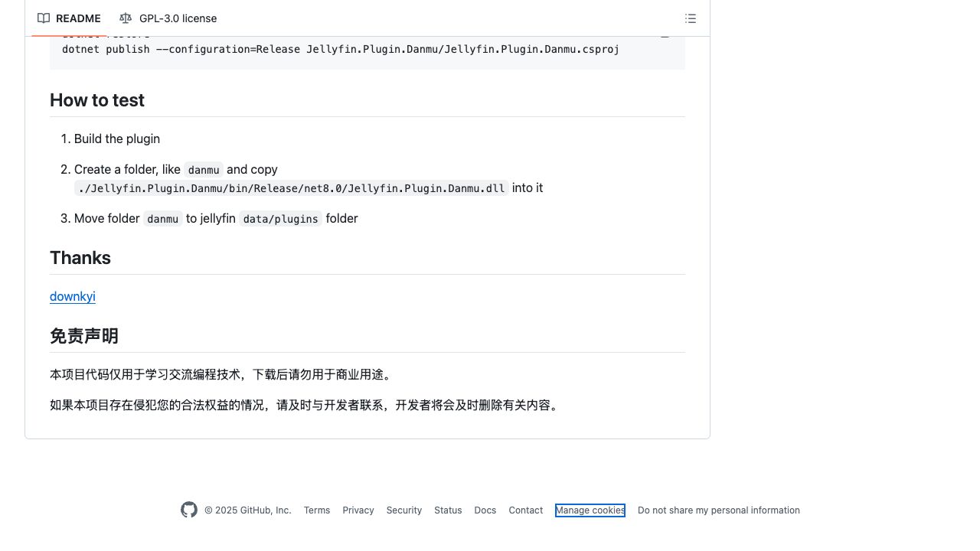Click the Thanks heading
The image size is (980, 551).
tap(80, 258)
